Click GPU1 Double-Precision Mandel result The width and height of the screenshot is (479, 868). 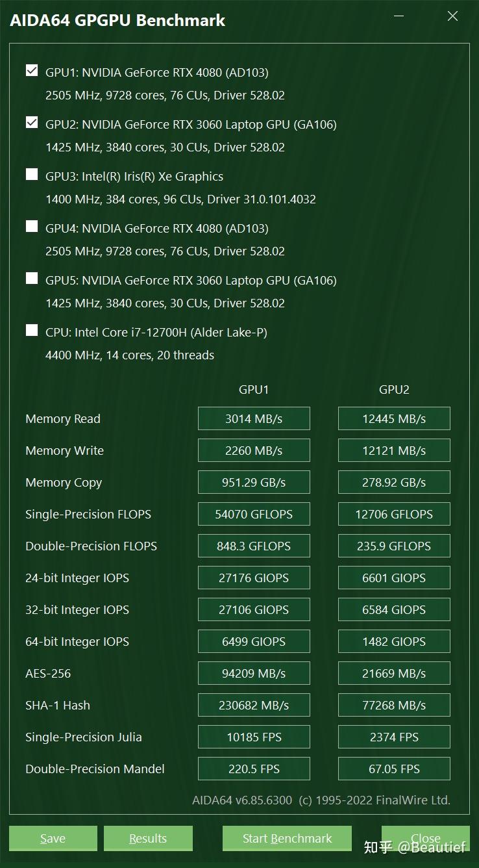pyautogui.click(x=254, y=769)
